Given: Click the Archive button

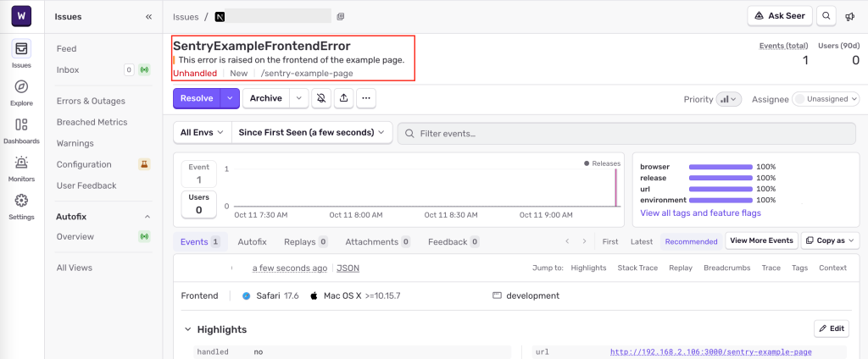Looking at the screenshot, I should 265,98.
